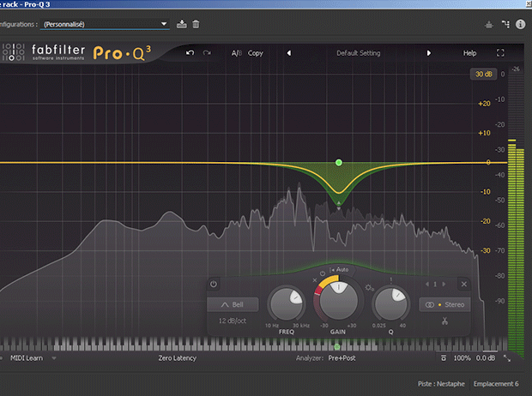
Task: Click the resize interface corner icon
Action: point(507,358)
